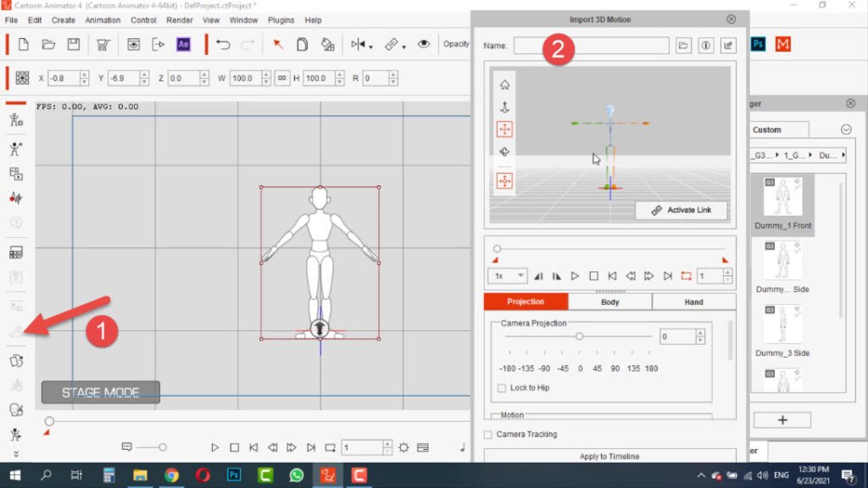Image resolution: width=868 pixels, height=488 pixels.
Task: Expand the Content Manager options chevron
Action: coord(846,130)
